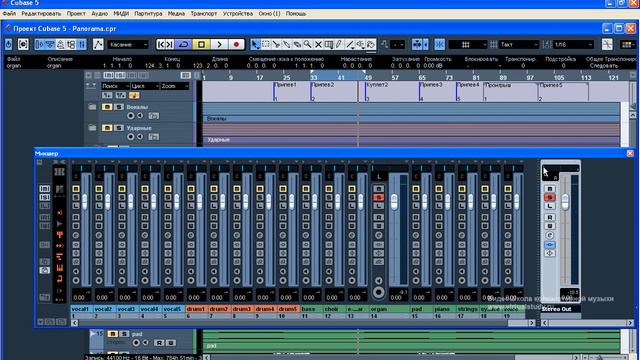Open the МИДИ menu

click(121, 13)
